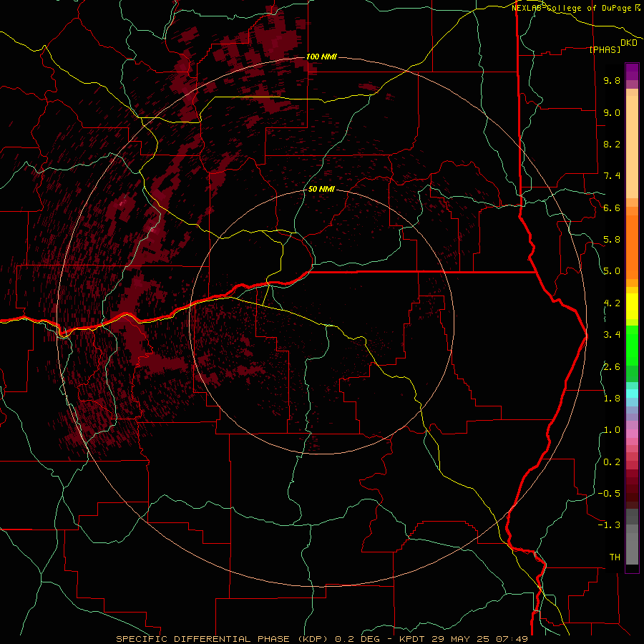Click the 0.2 value on color scale
This screenshot has height=644, width=644.
(x=612, y=462)
